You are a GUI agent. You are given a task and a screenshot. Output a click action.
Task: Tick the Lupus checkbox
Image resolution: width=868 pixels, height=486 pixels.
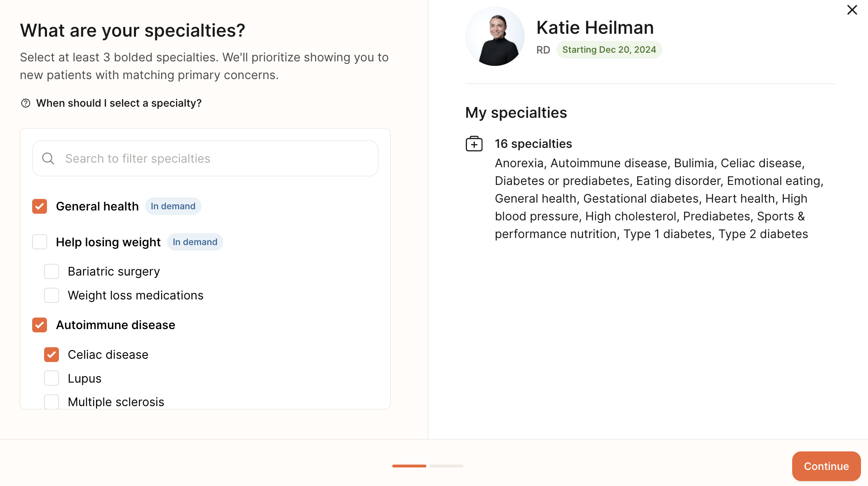tap(52, 379)
